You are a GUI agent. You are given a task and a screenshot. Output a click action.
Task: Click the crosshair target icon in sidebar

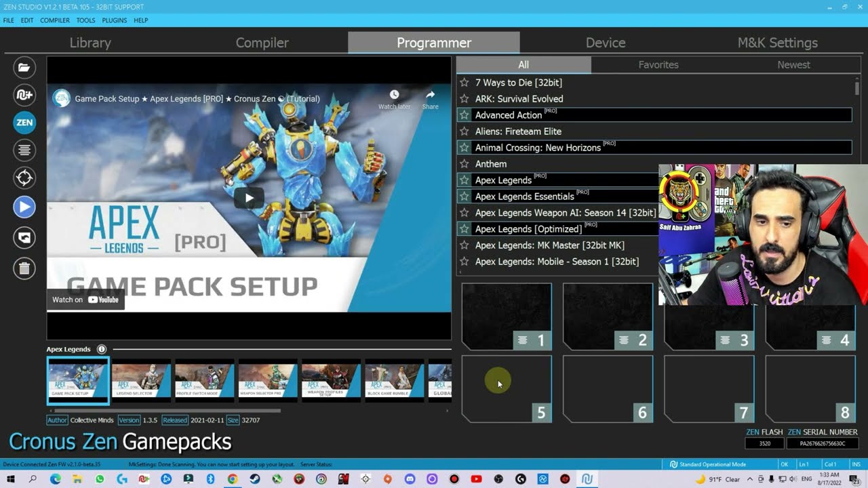point(24,178)
